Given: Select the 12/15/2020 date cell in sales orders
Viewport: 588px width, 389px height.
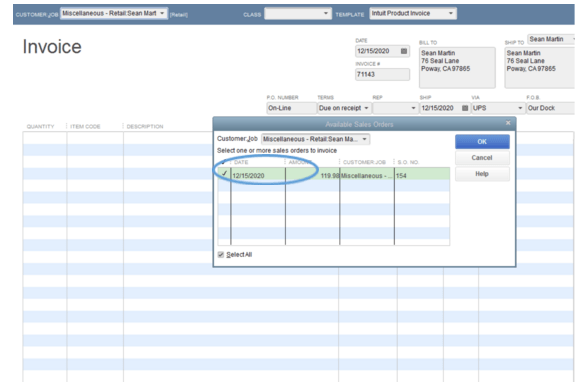Looking at the screenshot, I should 258,174.
